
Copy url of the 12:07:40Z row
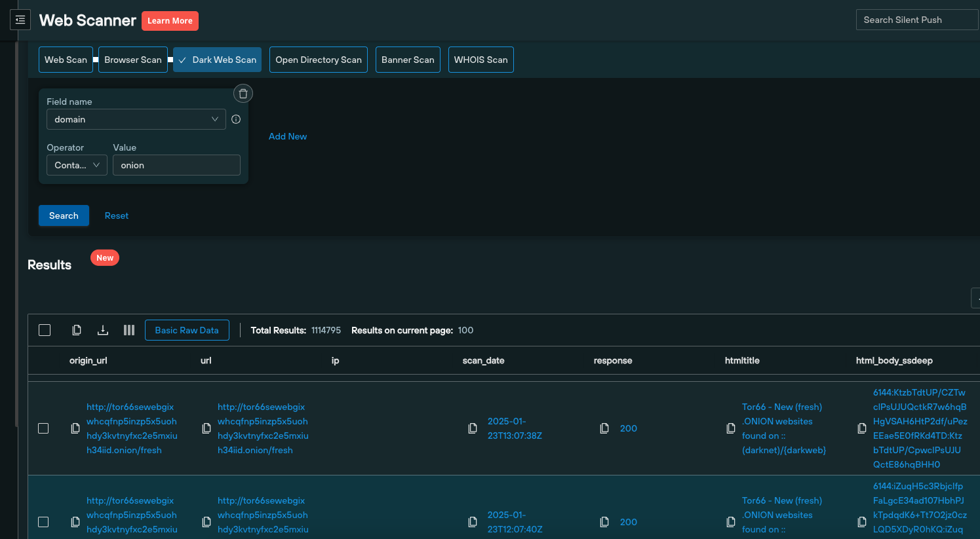[x=206, y=522]
